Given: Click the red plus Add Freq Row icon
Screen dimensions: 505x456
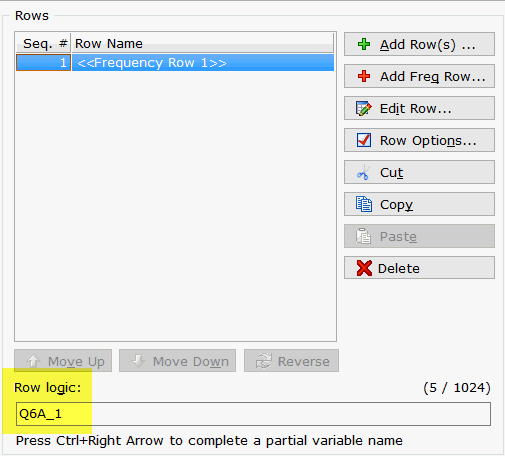Looking at the screenshot, I should [364, 76].
